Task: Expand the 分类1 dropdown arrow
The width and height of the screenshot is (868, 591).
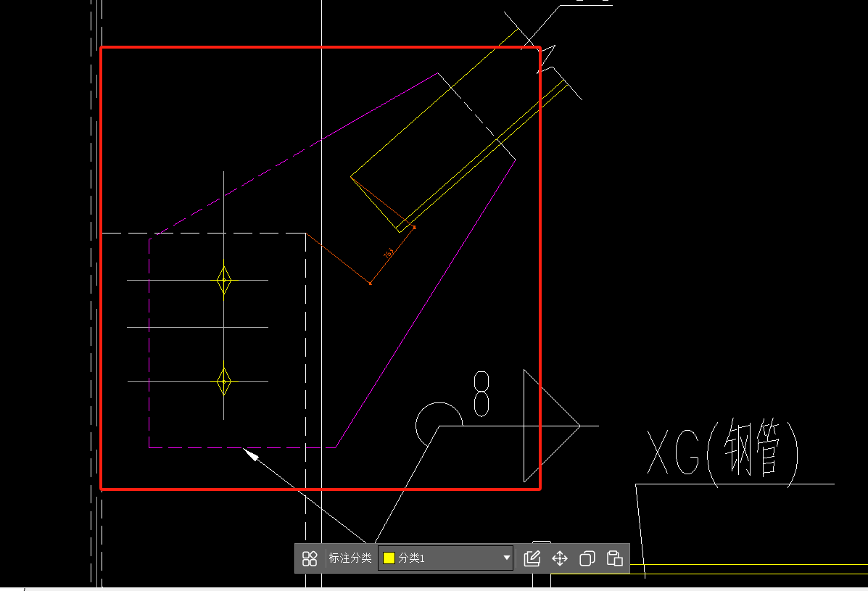Action: click(x=506, y=558)
